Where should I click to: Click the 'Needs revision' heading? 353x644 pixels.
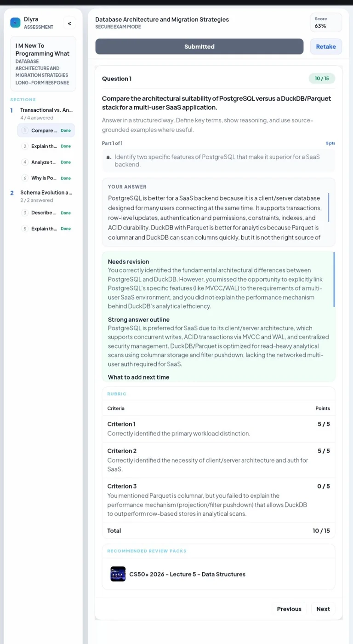point(128,261)
